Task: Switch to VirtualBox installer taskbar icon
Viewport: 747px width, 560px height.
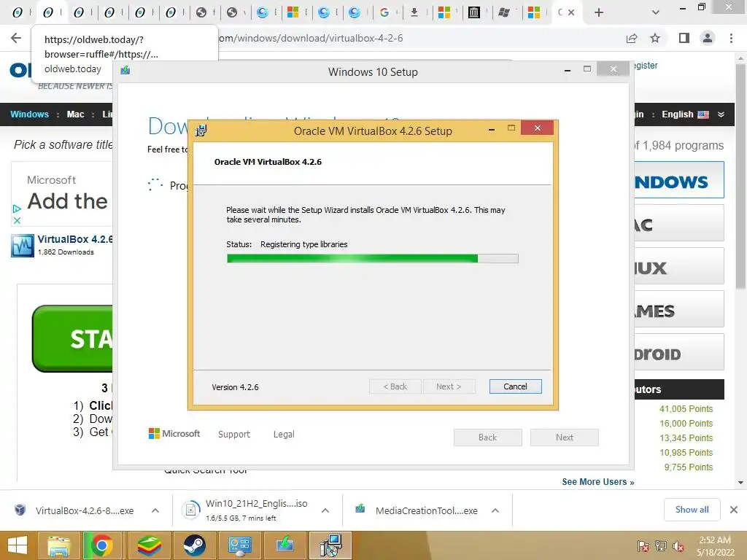Action: click(x=330, y=545)
